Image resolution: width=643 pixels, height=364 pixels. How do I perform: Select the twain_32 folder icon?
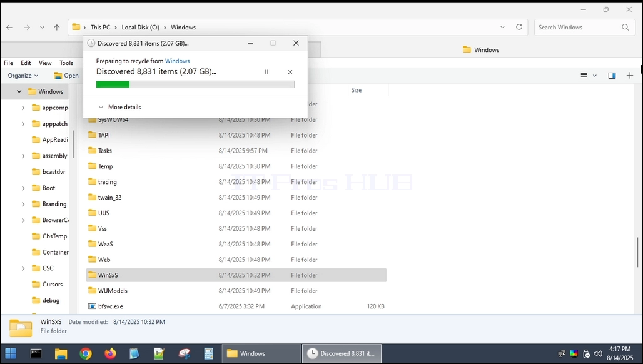coord(93,197)
